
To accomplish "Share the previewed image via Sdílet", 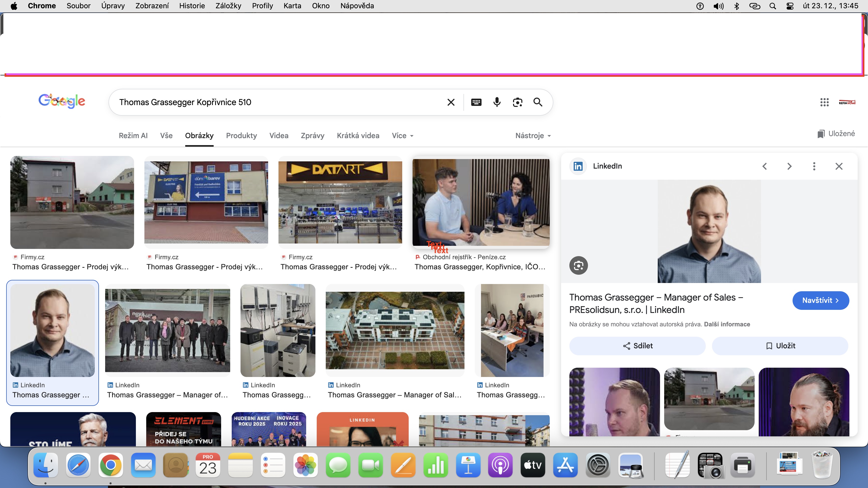I will click(x=637, y=346).
